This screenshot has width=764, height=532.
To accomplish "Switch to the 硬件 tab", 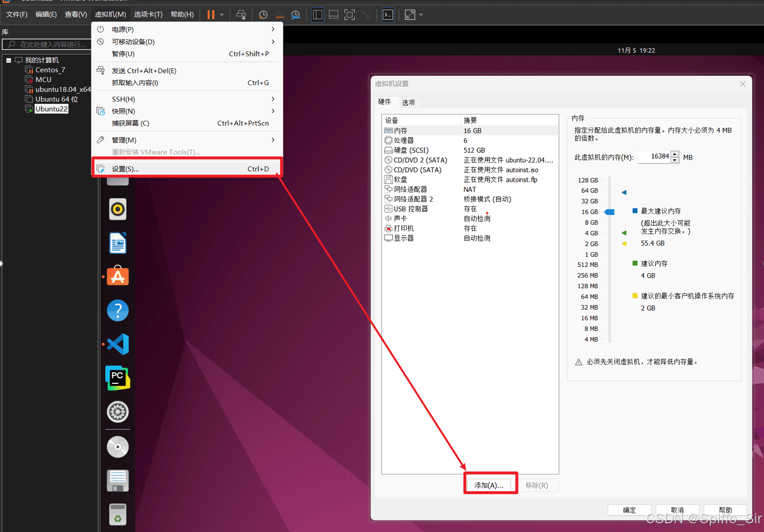I will pos(384,102).
